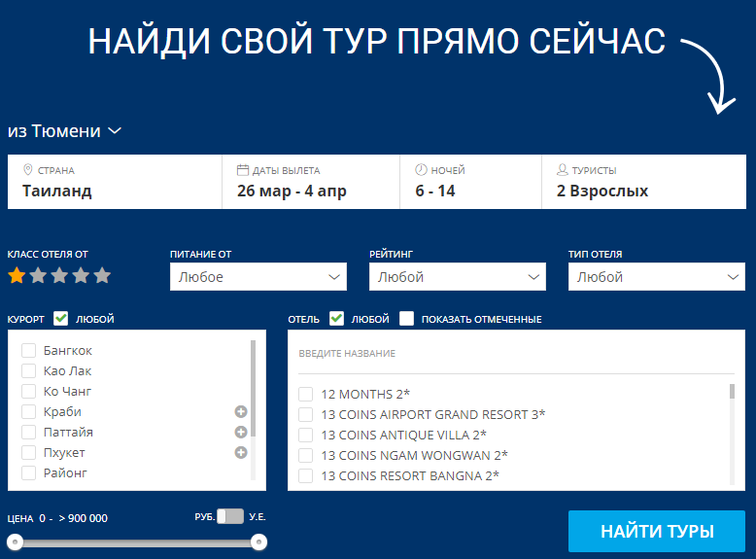Set hotel class to five stars

point(102,275)
